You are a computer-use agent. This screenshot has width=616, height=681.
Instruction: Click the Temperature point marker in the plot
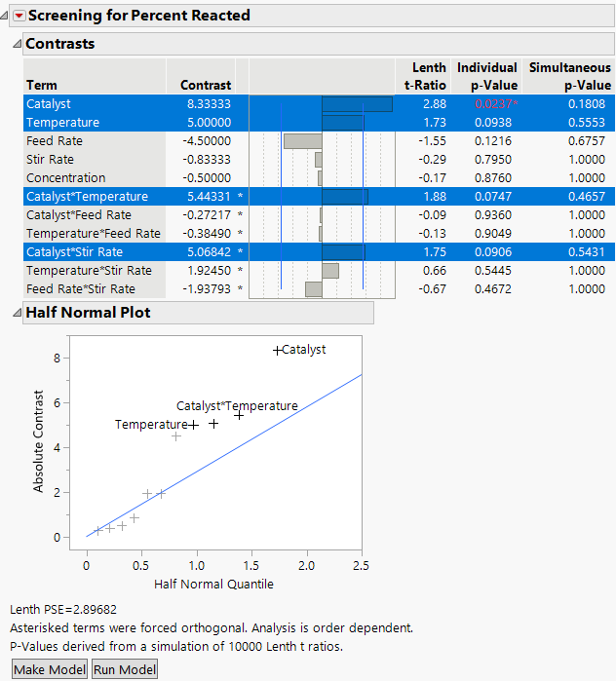click(193, 425)
